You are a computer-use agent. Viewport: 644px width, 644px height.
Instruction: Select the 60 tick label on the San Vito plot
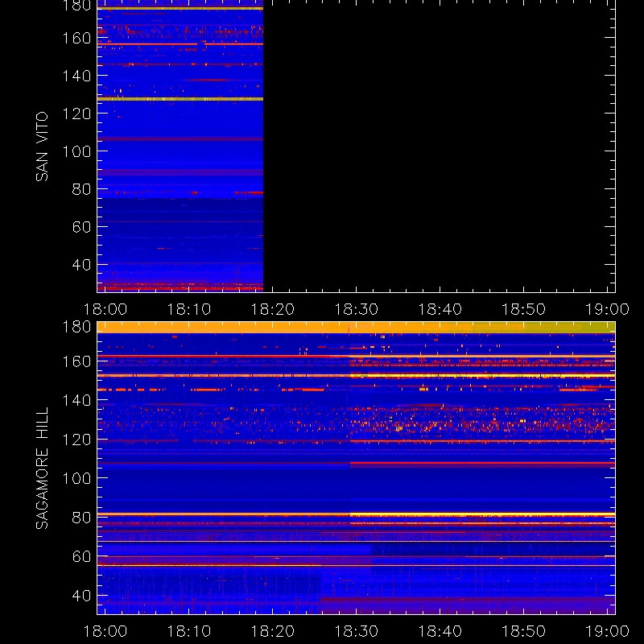click(81, 227)
